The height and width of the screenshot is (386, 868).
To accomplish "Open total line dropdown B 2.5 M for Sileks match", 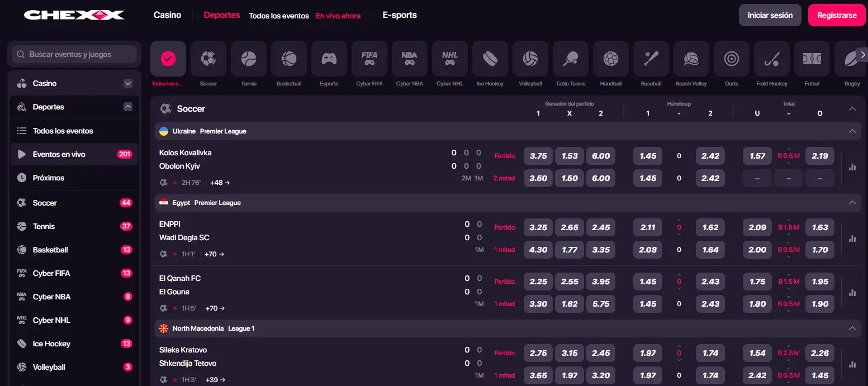I will pyautogui.click(x=789, y=353).
